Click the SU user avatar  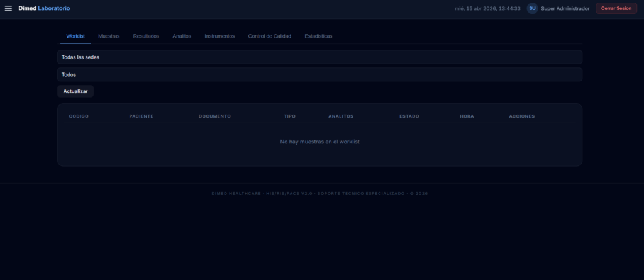coord(532,8)
